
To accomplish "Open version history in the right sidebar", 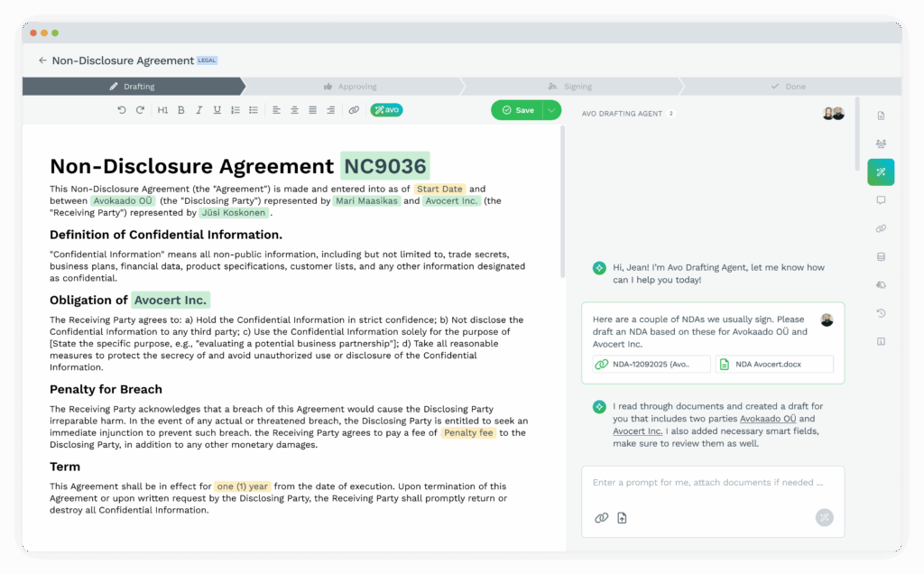I will click(x=881, y=313).
